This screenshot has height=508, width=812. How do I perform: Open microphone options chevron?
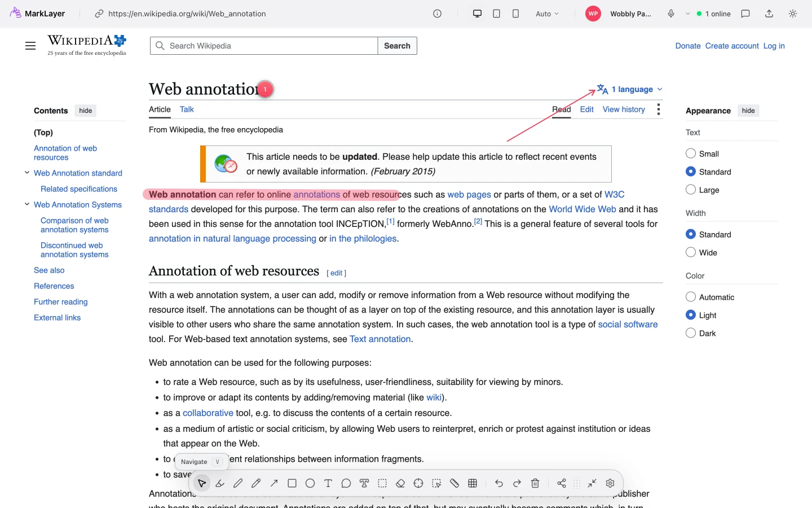(688, 14)
